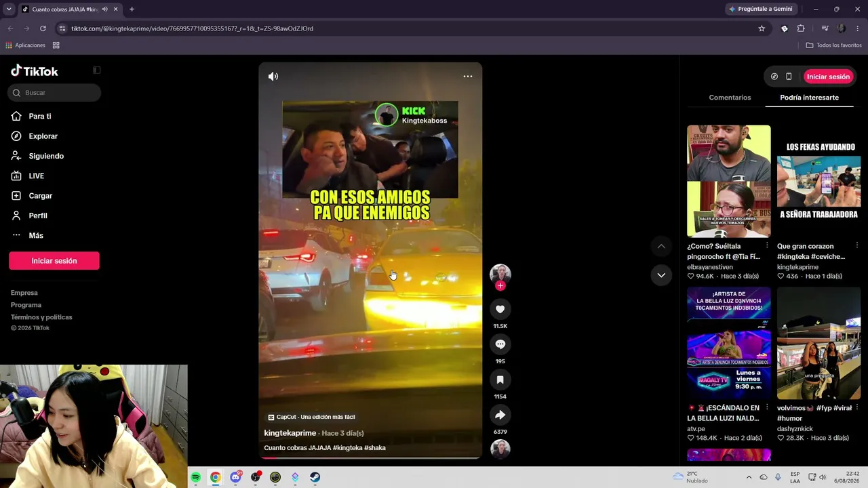Follow kingtekaprime with the red plus button
Image resolution: width=868 pixels, height=488 pixels.
(500, 286)
